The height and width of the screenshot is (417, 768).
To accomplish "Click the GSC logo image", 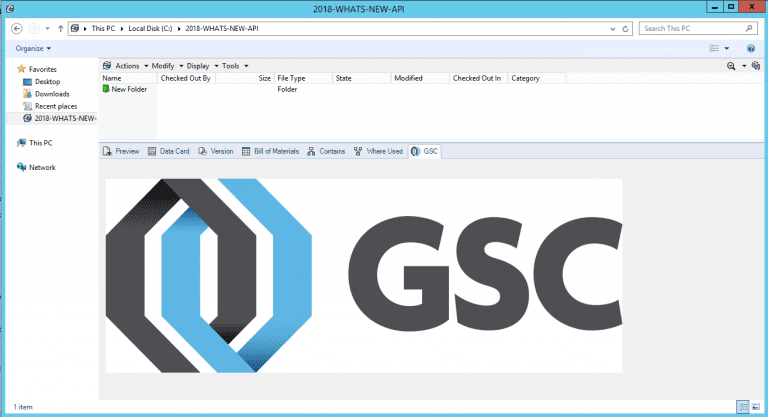I will 364,275.
